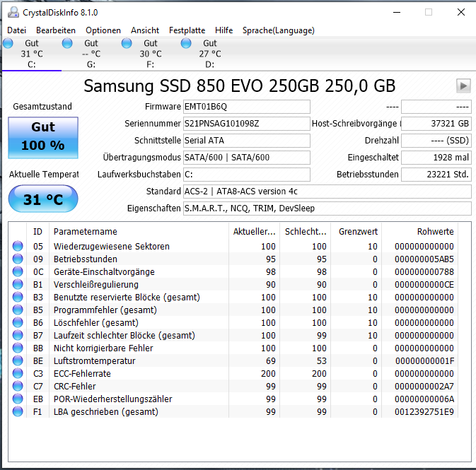Click the CrystalDiskInfo app icon in title bar
This screenshot has height=470, width=476.
(13, 12)
